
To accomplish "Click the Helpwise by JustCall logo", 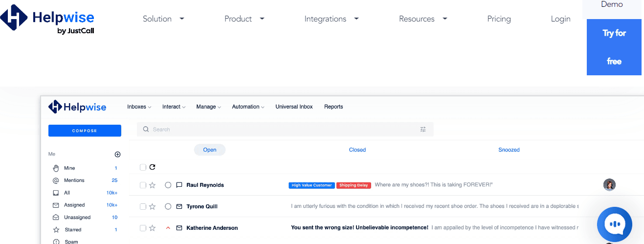I will 47,20.
